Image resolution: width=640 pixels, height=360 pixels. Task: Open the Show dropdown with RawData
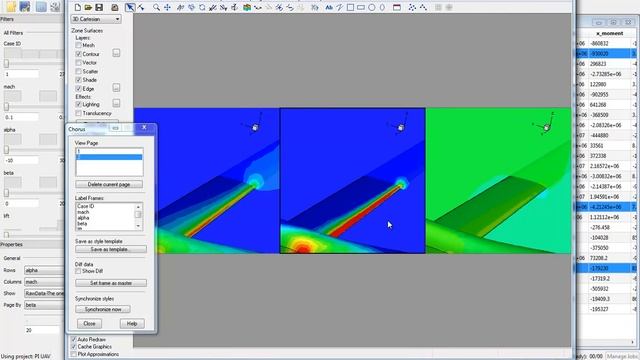[44, 293]
